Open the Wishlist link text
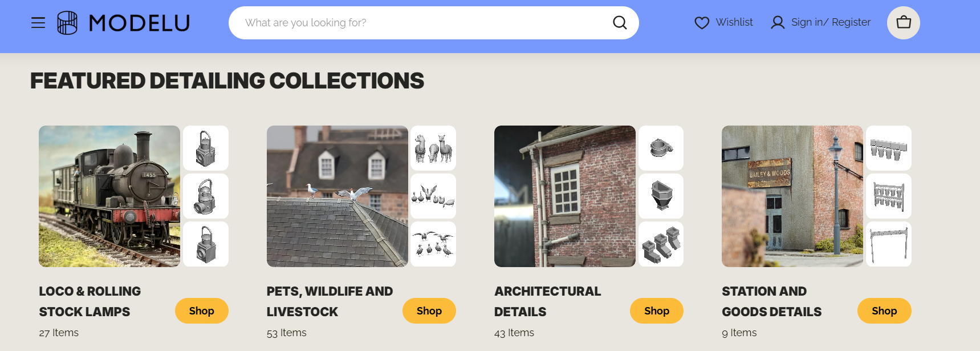Viewport: 980px width, 351px height. point(734,22)
